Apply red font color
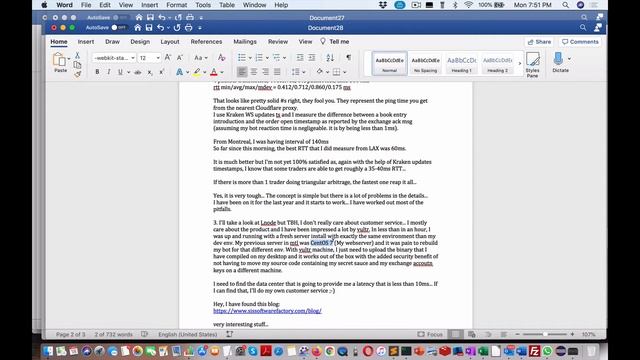 tap(214, 72)
